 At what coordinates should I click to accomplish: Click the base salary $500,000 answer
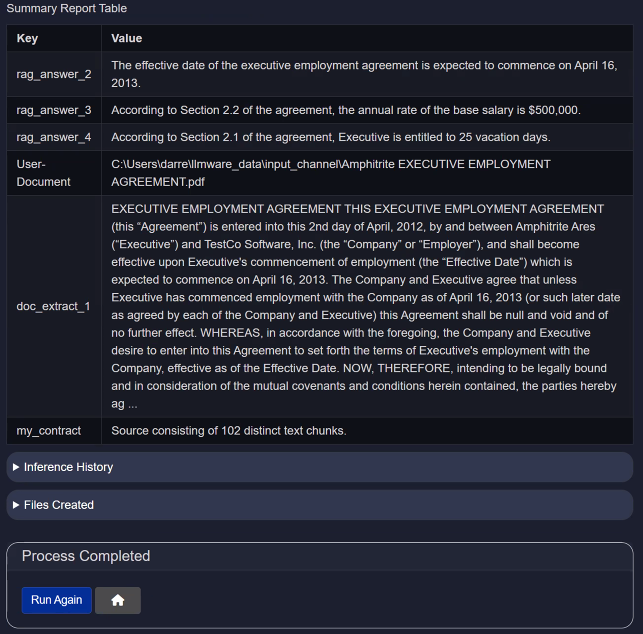point(345,110)
